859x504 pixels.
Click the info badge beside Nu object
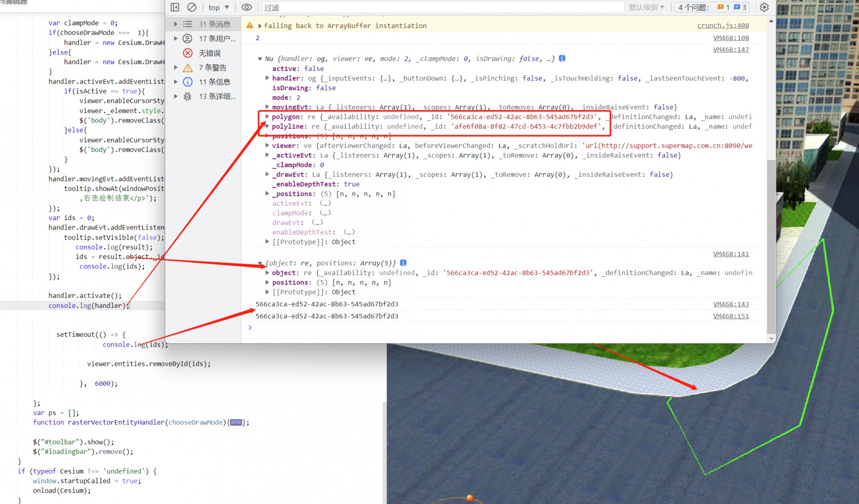click(x=562, y=58)
